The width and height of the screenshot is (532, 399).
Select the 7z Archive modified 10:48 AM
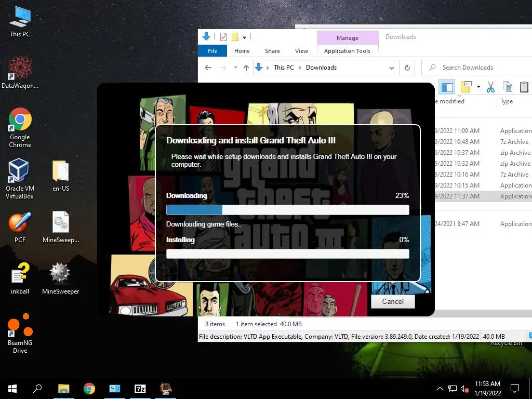[484, 141]
